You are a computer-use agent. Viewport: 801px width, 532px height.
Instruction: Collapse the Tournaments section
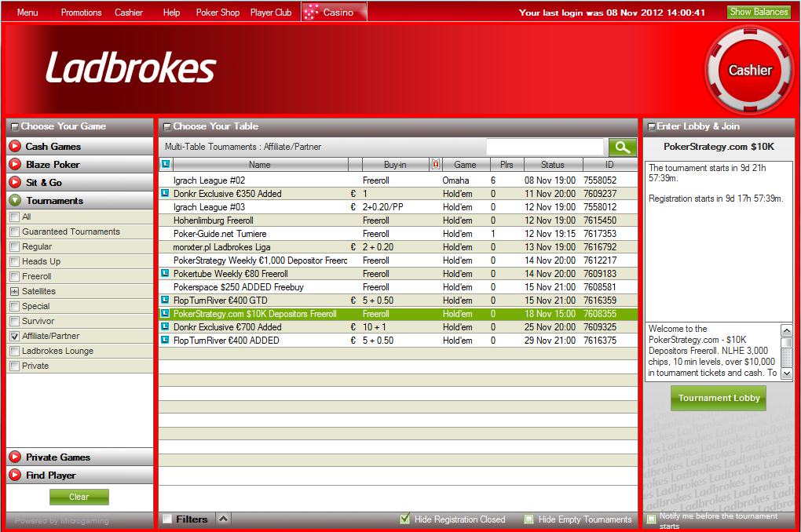(x=79, y=201)
